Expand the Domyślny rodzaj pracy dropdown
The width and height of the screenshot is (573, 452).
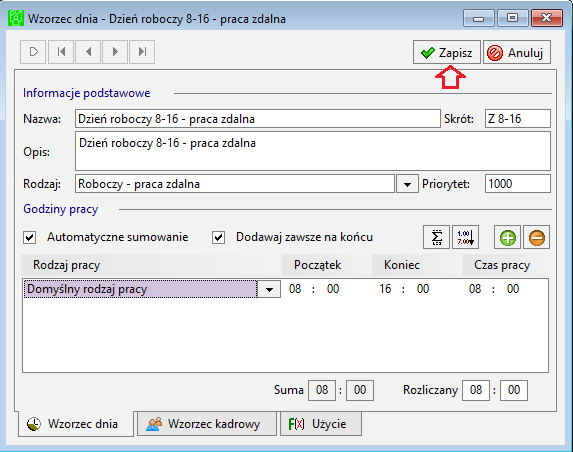click(x=269, y=289)
